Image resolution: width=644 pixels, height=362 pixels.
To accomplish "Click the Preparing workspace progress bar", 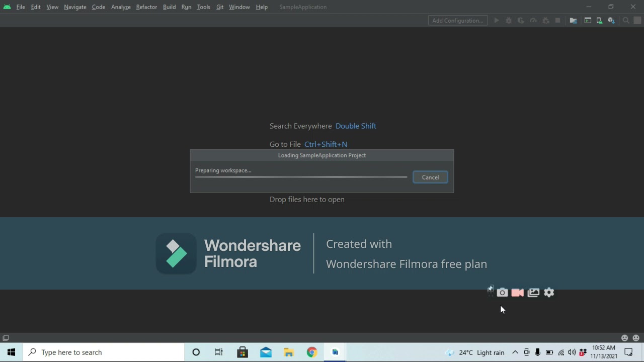I will pyautogui.click(x=301, y=177).
